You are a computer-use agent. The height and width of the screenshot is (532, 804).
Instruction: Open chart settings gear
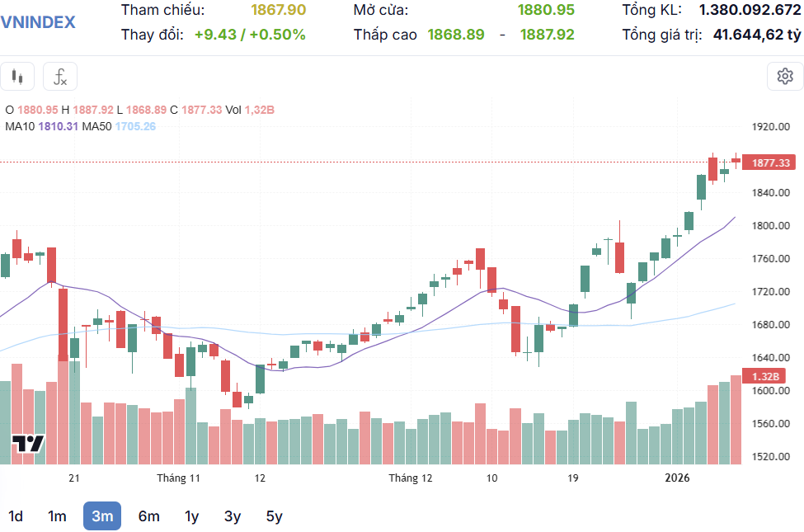point(784,77)
